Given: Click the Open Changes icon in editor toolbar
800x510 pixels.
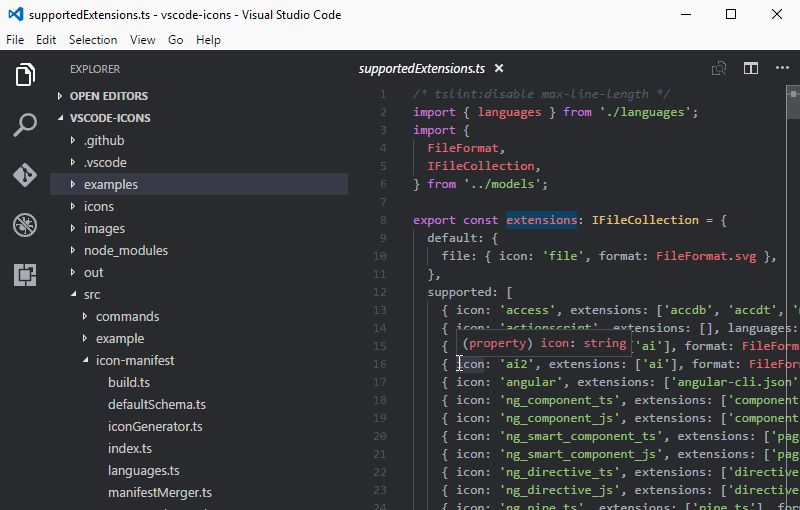Looking at the screenshot, I should click(719, 68).
